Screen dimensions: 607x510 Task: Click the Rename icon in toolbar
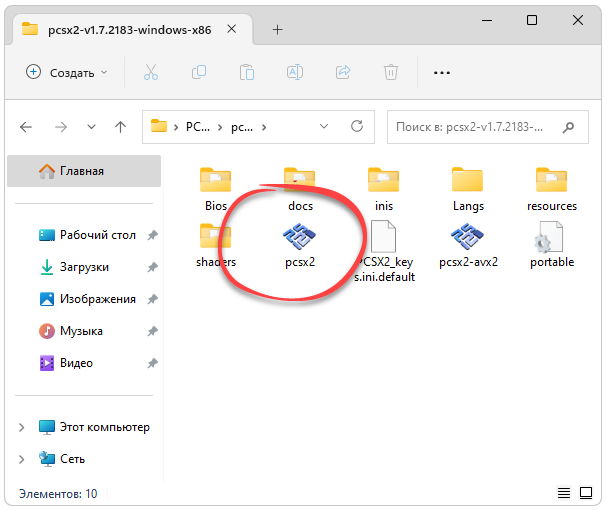[x=295, y=72]
